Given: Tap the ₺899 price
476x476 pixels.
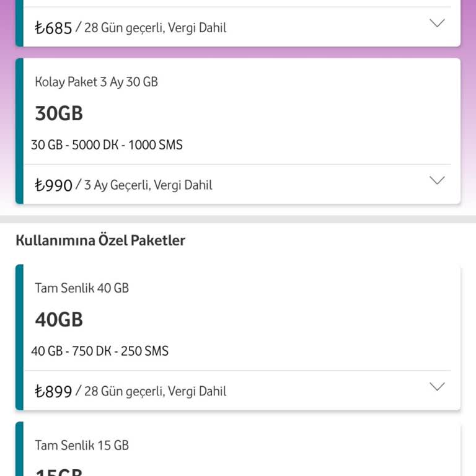Looking at the screenshot, I should 54,391.
